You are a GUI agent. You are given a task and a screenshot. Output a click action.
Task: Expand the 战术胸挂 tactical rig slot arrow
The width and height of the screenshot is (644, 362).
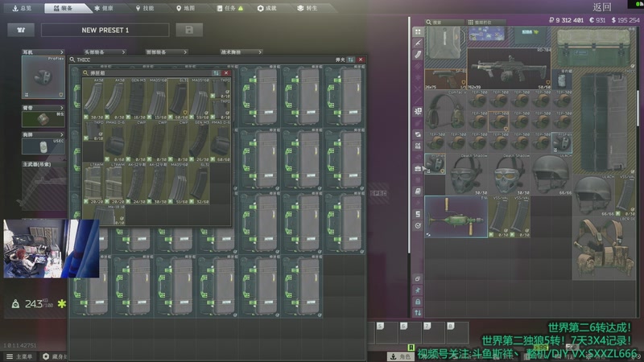[x=259, y=52]
